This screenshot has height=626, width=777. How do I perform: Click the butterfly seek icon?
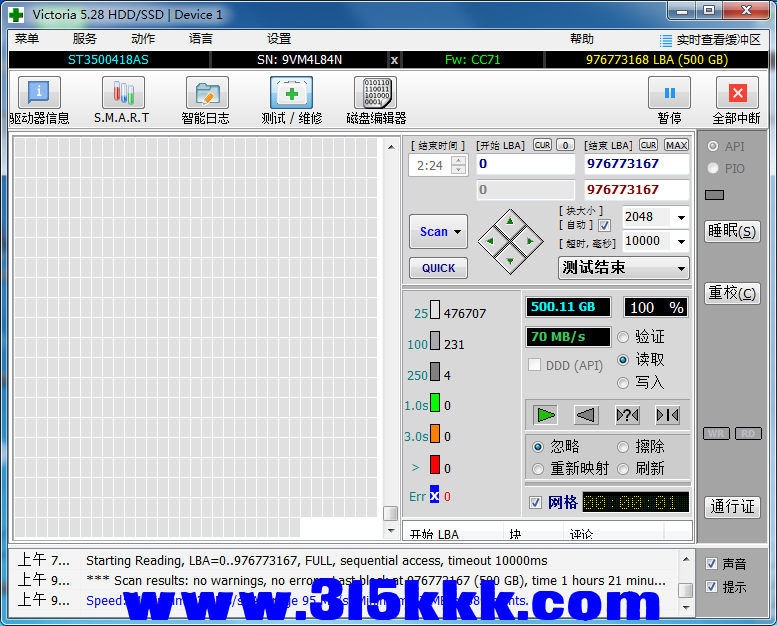point(667,415)
